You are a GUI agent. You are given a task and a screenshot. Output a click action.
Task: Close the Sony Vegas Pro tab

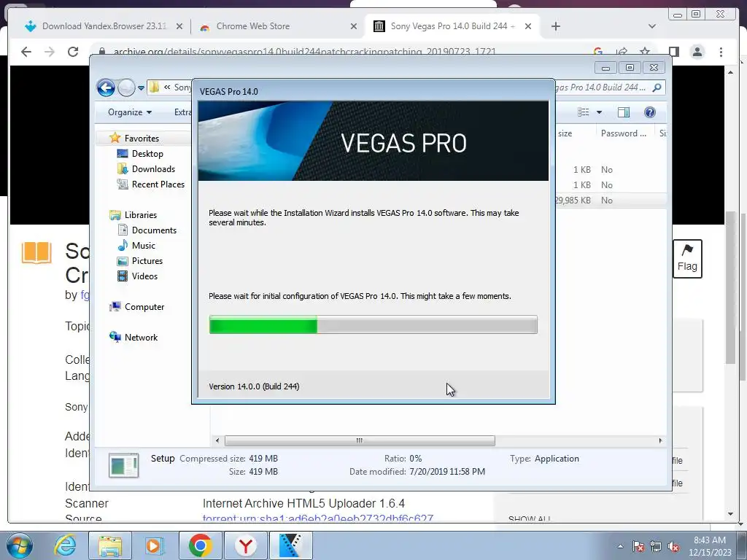(x=528, y=26)
